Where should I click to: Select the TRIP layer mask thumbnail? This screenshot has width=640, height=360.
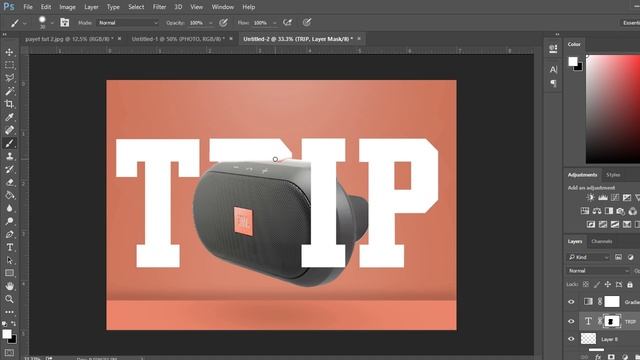[611, 321]
